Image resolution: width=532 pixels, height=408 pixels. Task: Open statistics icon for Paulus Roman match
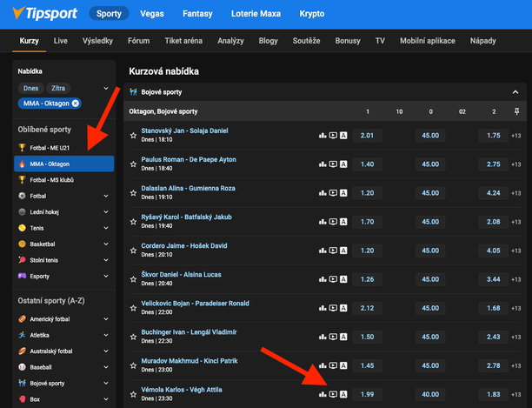pyautogui.click(x=323, y=164)
